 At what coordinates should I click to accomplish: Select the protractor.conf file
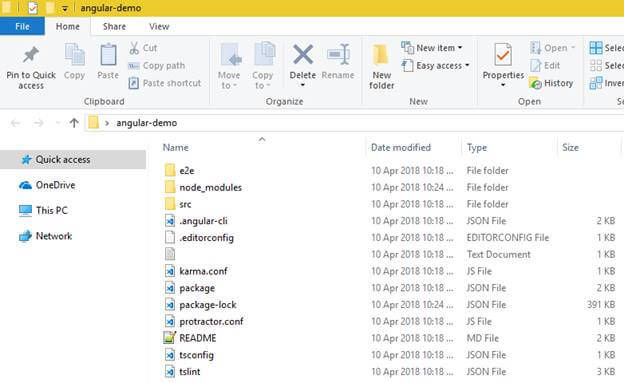pyautogui.click(x=211, y=321)
